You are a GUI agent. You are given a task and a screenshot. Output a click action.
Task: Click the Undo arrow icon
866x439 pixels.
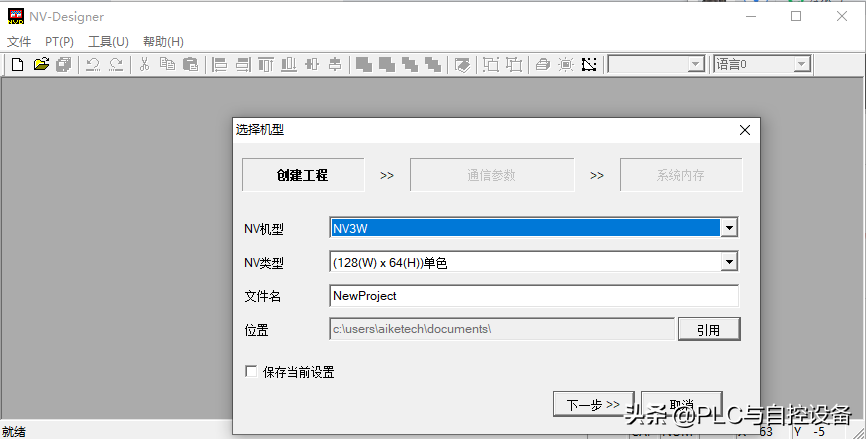tap(92, 65)
